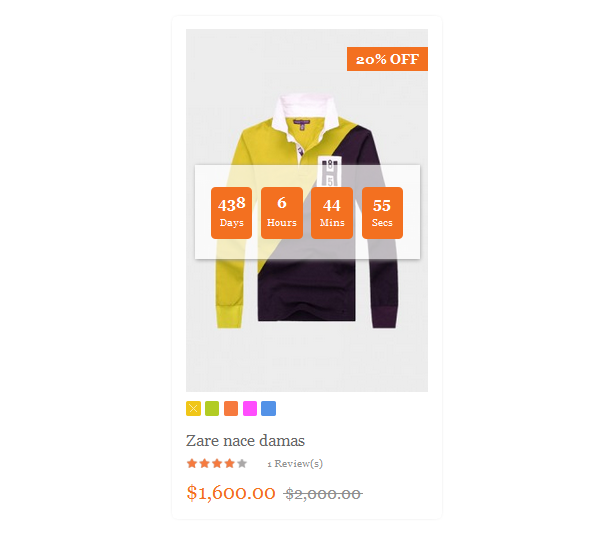The width and height of the screenshot is (616, 535).
Task: Click the fifth gray rating star
Action: (242, 464)
